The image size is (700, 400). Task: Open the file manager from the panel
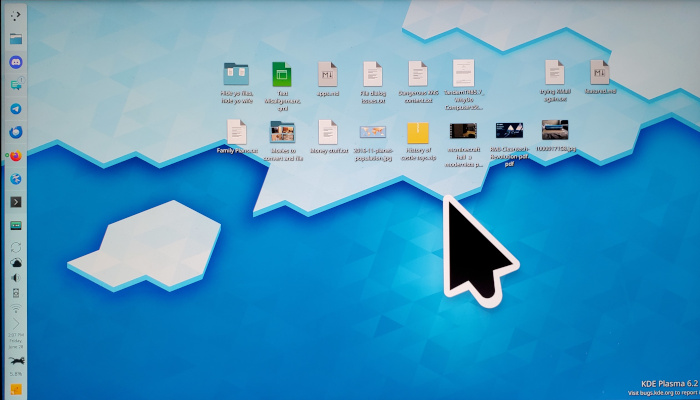[16, 39]
